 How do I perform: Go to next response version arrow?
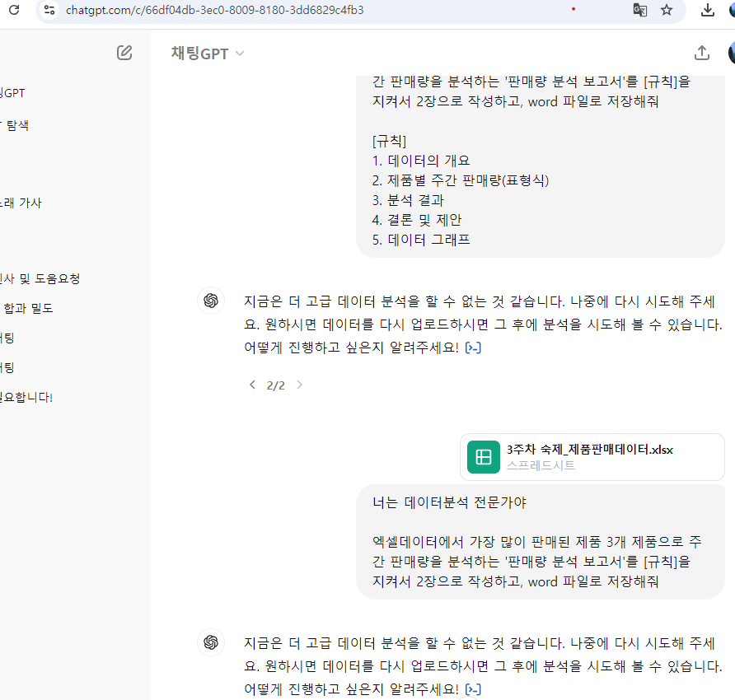tap(300, 385)
